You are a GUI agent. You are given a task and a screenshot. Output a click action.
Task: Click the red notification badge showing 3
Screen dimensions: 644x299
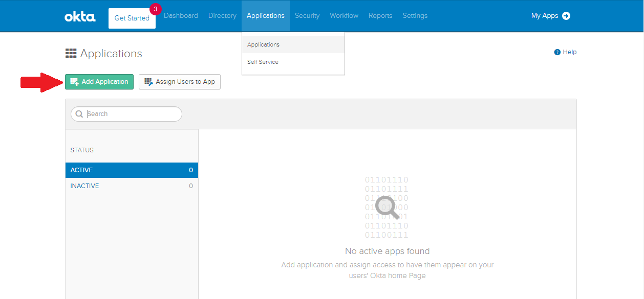155,9
